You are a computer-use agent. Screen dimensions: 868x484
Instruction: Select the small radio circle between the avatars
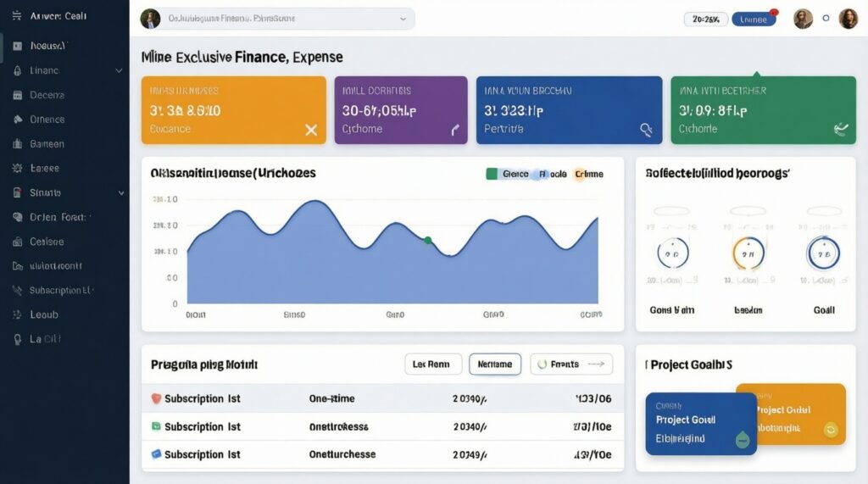point(826,18)
